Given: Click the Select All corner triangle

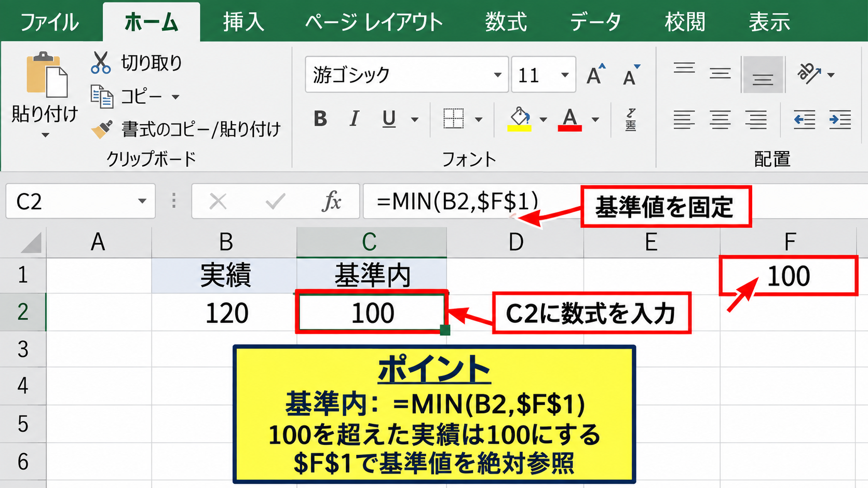Looking at the screenshot, I should point(31,242).
